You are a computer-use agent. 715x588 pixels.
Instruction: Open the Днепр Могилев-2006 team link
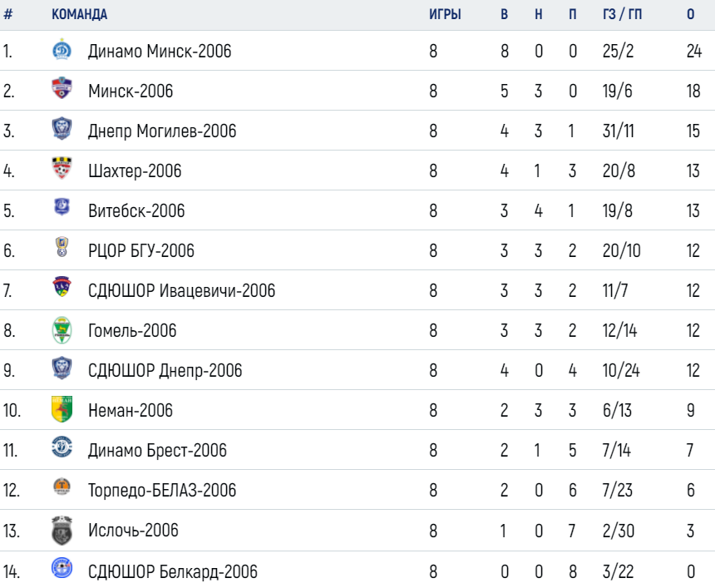(x=162, y=131)
